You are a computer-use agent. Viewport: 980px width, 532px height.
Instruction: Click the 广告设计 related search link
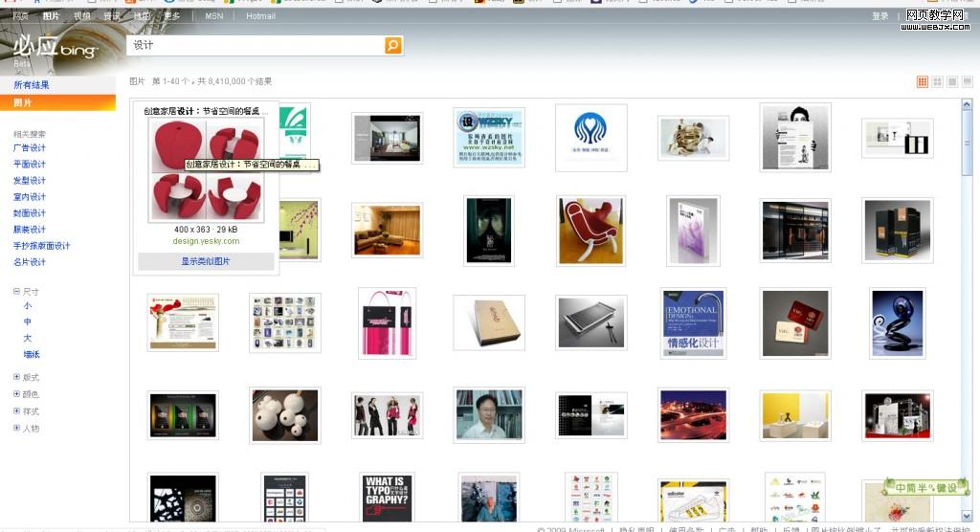[30, 148]
